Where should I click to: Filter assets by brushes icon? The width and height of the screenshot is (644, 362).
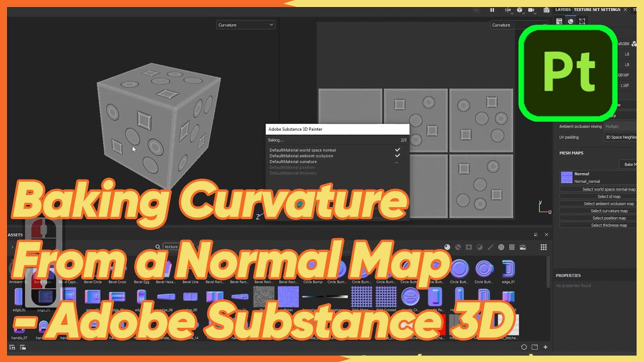tap(490, 247)
